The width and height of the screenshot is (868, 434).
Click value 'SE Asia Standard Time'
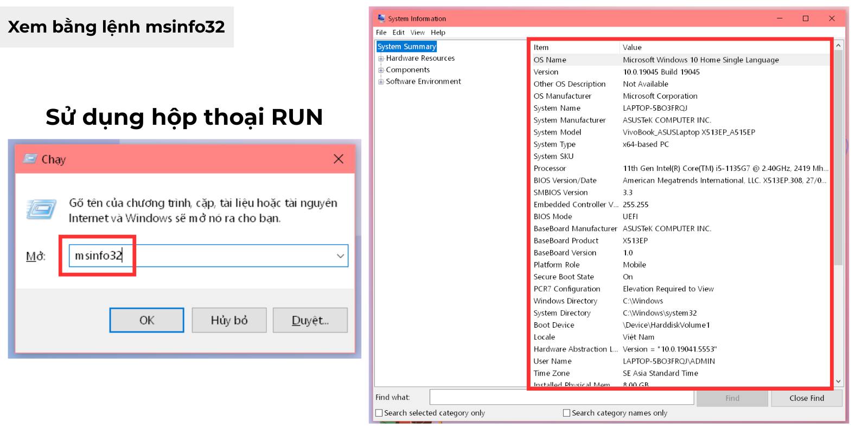pos(661,373)
